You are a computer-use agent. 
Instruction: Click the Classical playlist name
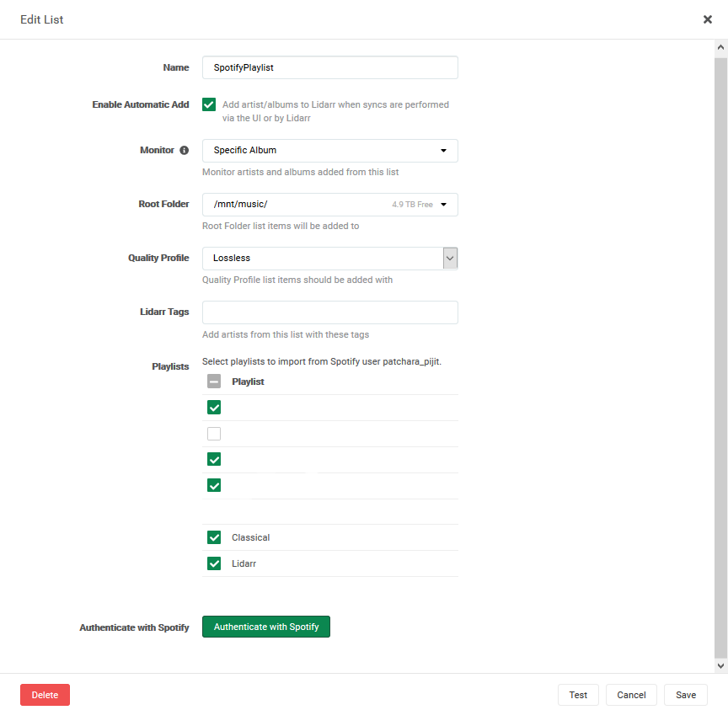pyautogui.click(x=251, y=537)
